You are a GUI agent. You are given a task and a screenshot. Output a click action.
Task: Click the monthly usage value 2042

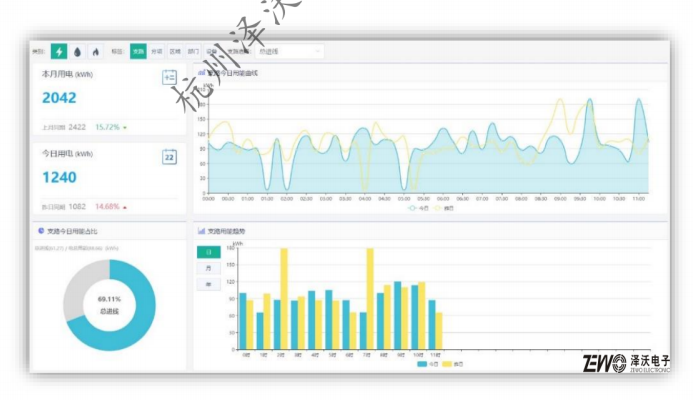(59, 98)
